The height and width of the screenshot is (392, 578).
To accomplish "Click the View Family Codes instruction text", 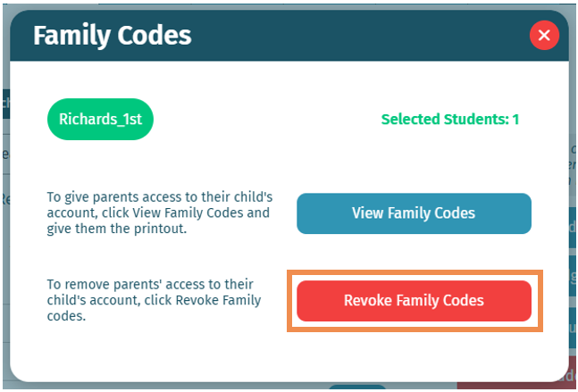I will (x=157, y=213).
